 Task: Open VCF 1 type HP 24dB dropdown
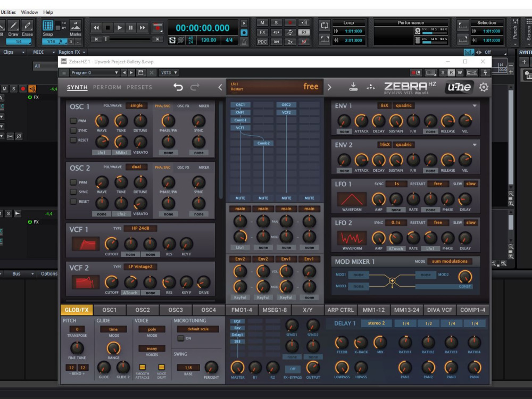pos(140,228)
